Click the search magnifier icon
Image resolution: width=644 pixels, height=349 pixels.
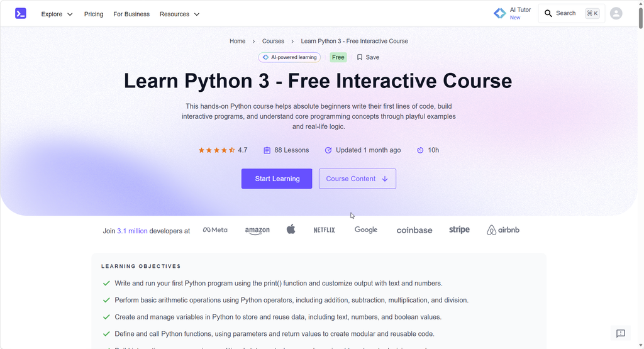point(548,14)
